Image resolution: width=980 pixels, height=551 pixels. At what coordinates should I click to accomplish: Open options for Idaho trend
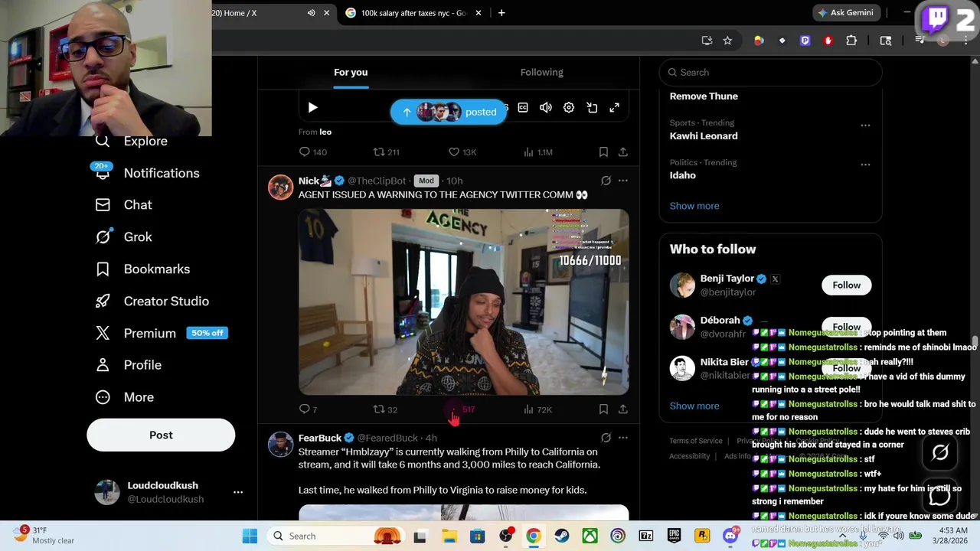865,165
